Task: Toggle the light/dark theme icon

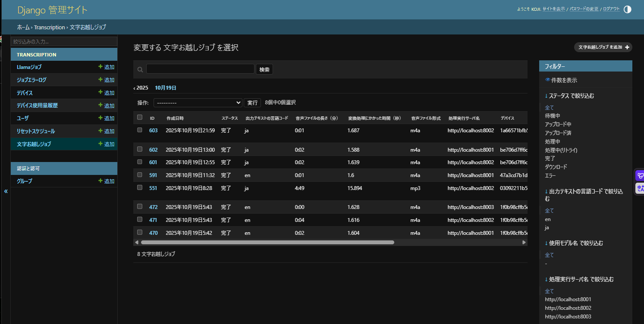Action: pos(627,9)
